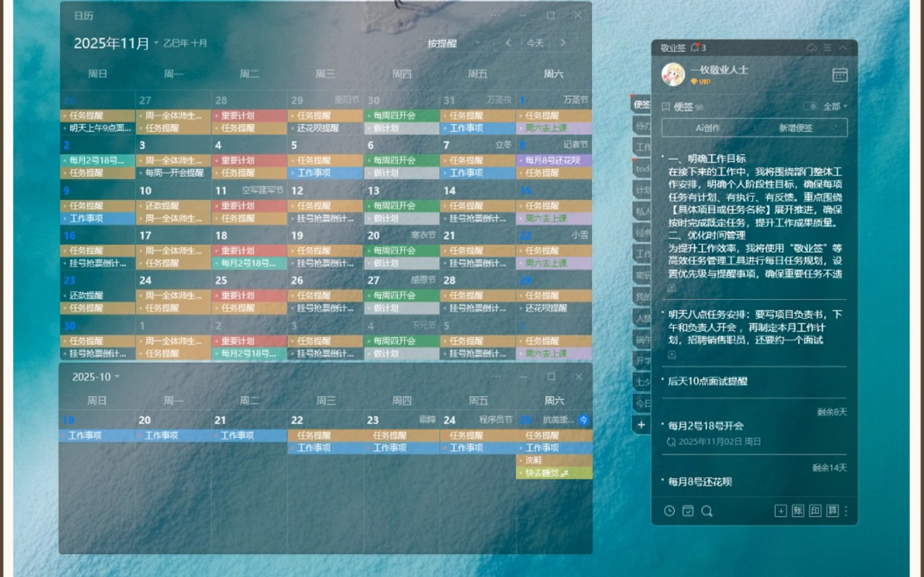Select the 开学 category tab

pyautogui.click(x=641, y=361)
